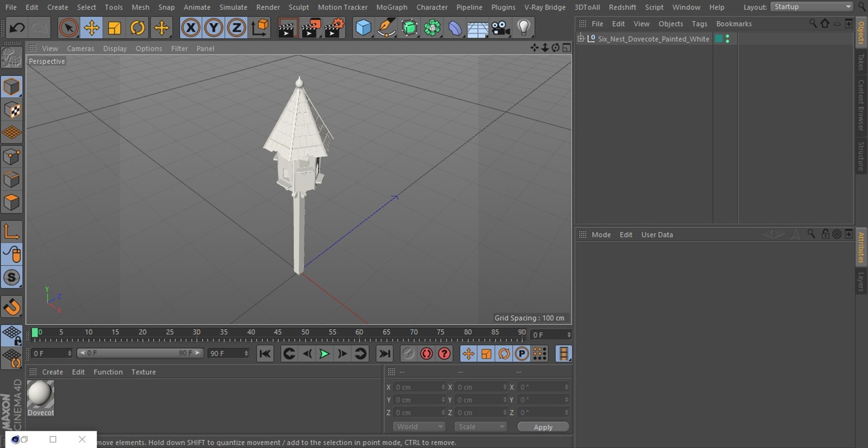
Task: Activate the Scale tool
Action: (x=114, y=28)
